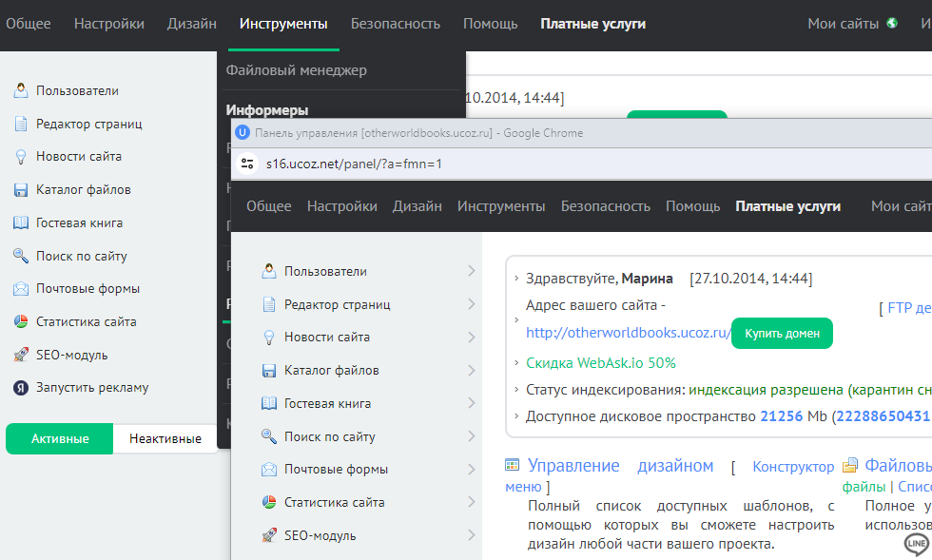Open the Дизайн menu in the back window

192,24
